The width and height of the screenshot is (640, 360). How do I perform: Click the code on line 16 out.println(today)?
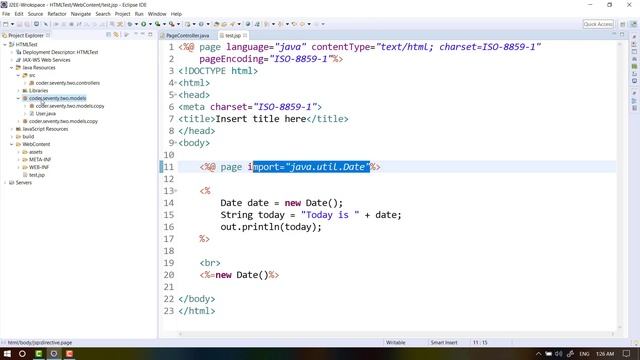coord(271,227)
